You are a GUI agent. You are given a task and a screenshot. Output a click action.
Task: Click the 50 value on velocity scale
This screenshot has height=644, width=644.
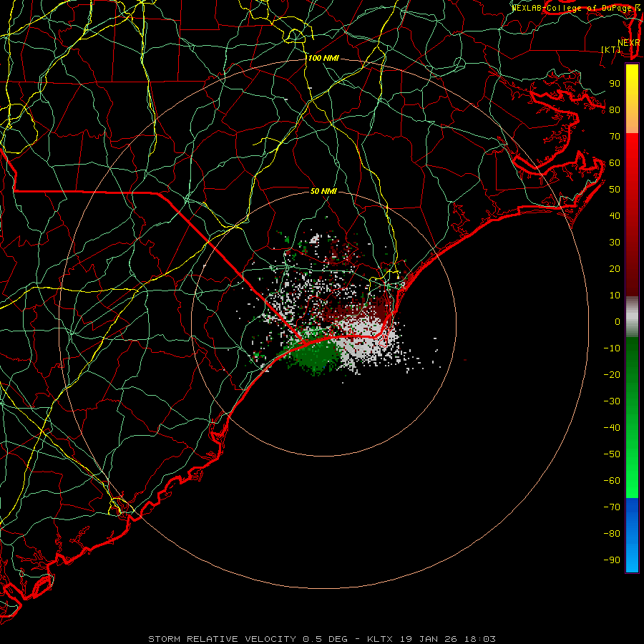pyautogui.click(x=615, y=190)
